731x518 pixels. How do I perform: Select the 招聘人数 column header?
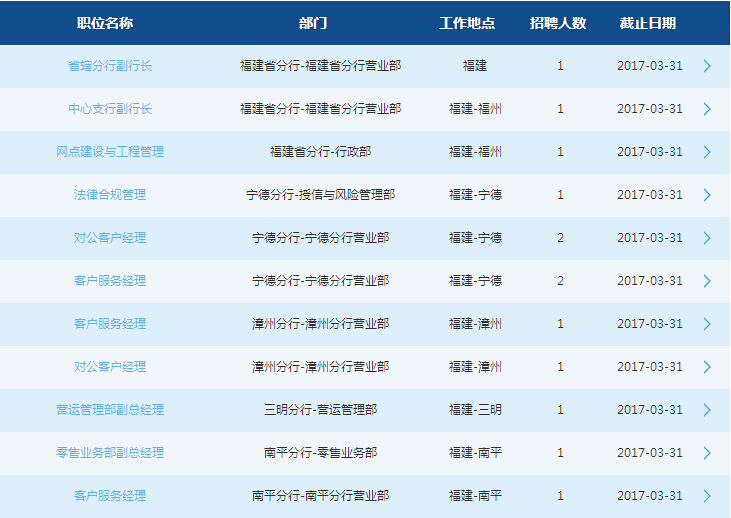pyautogui.click(x=558, y=23)
